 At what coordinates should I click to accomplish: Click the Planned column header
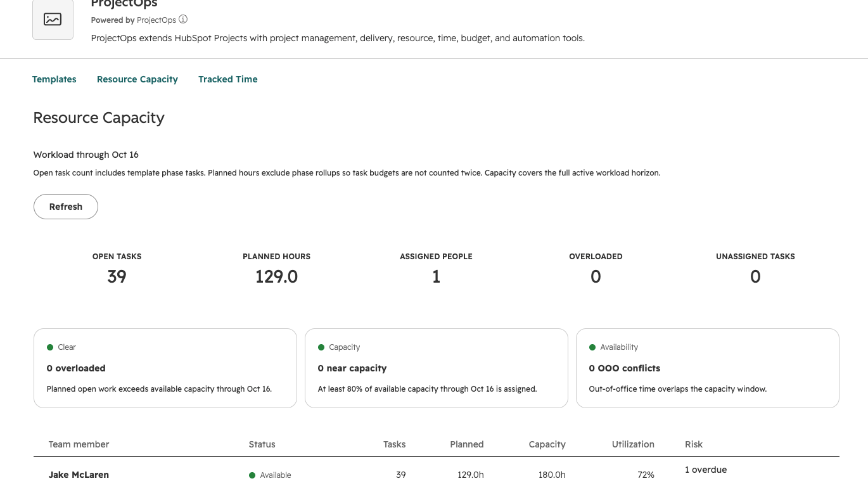[x=467, y=444]
